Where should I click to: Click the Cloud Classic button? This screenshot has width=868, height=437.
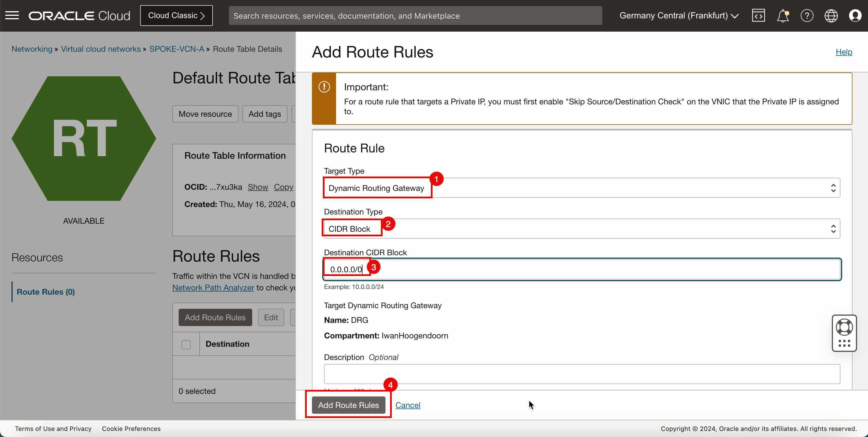(x=176, y=16)
